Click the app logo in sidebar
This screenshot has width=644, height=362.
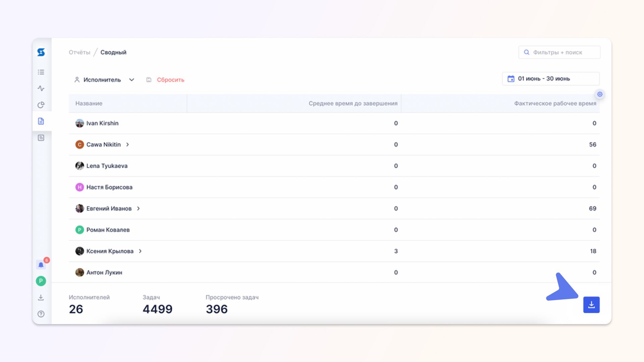click(41, 52)
